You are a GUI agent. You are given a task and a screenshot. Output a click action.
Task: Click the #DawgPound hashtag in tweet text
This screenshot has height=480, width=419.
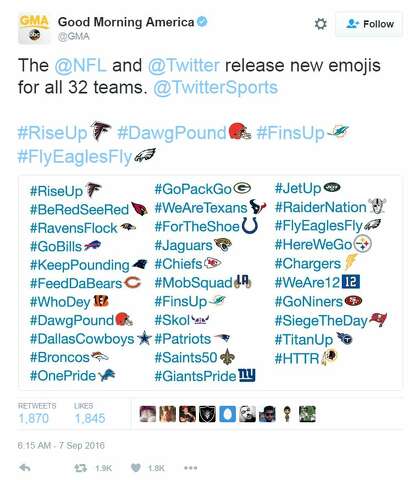click(172, 133)
